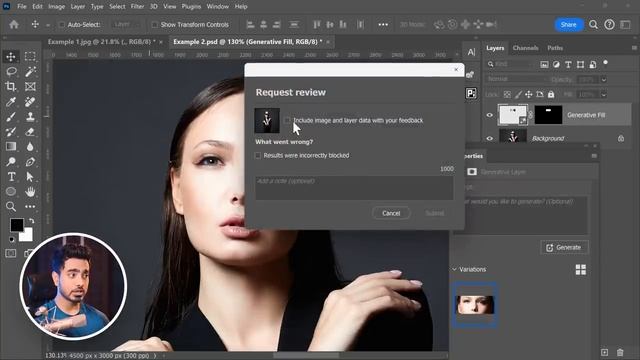Select the Hand tool

(30, 191)
